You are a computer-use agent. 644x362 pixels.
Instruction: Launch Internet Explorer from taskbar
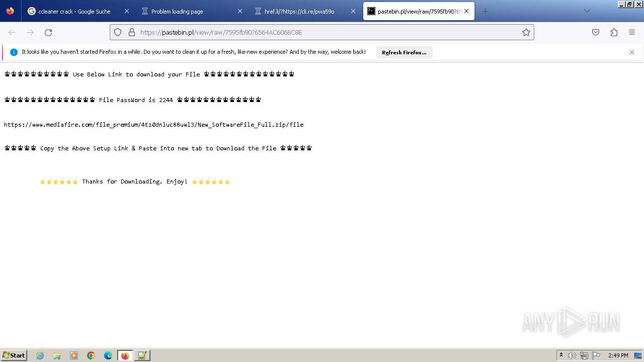[40, 355]
